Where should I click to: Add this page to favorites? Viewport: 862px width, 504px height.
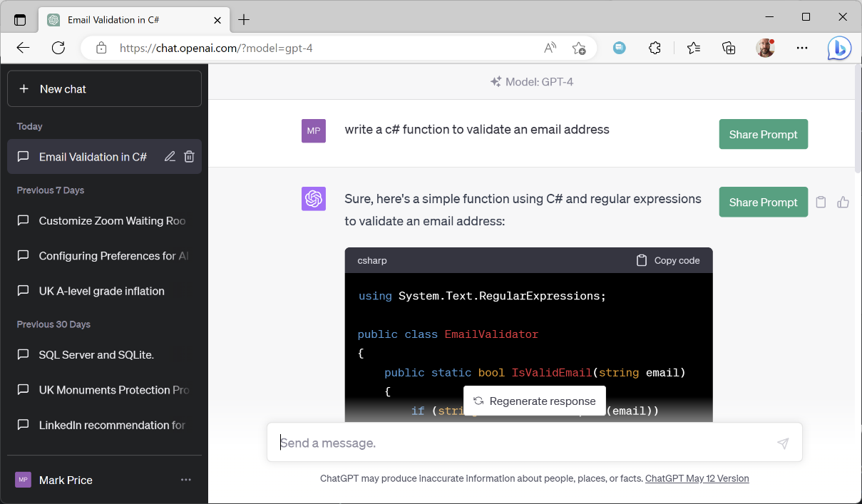tap(578, 48)
